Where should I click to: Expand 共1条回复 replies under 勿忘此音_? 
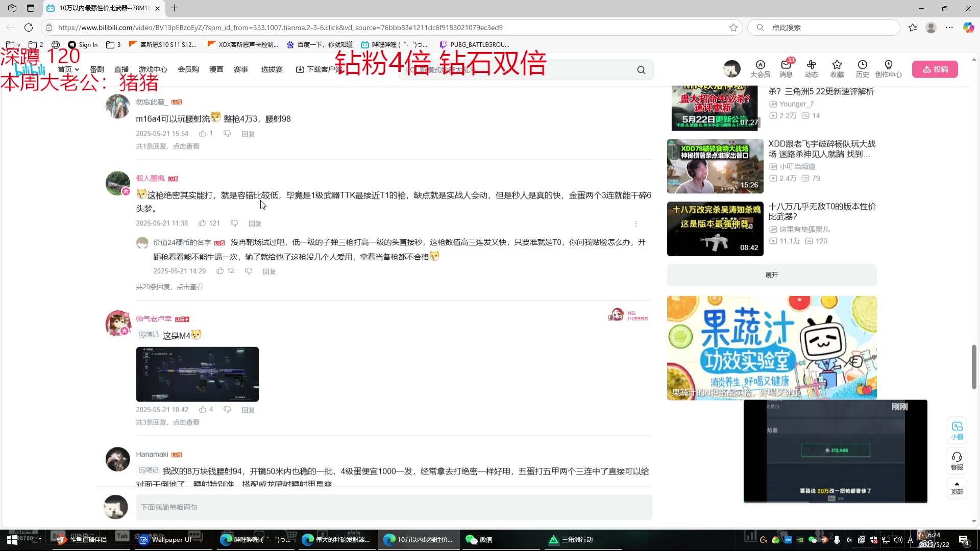(x=167, y=146)
